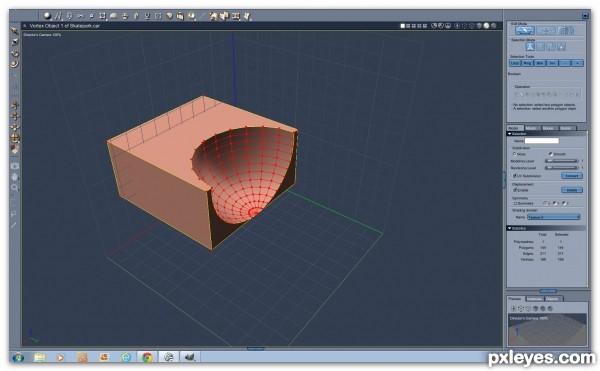
Task: Collapse the Statistics section triangle
Action: [510, 228]
